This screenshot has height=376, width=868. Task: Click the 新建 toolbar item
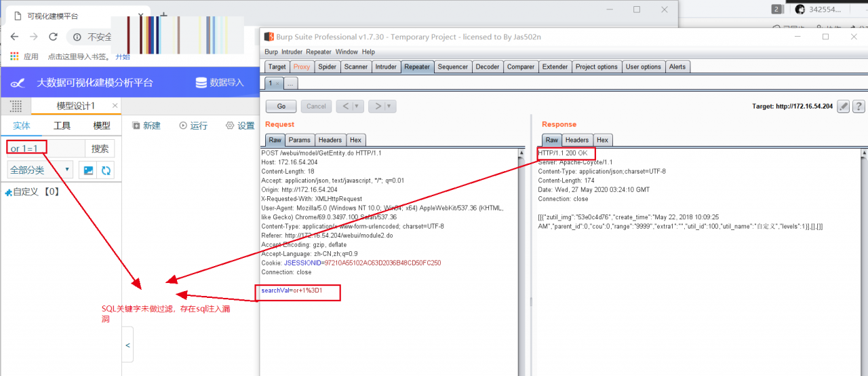click(x=146, y=126)
